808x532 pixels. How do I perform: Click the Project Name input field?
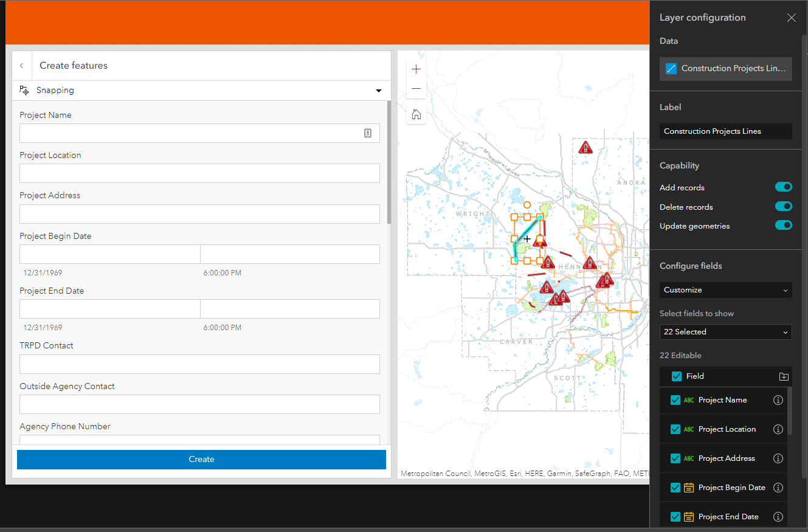(199, 133)
